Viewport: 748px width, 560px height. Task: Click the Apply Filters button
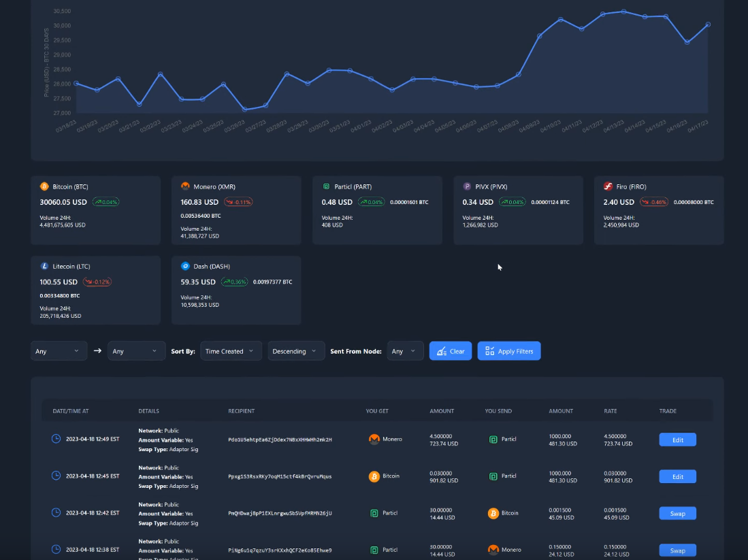point(509,351)
